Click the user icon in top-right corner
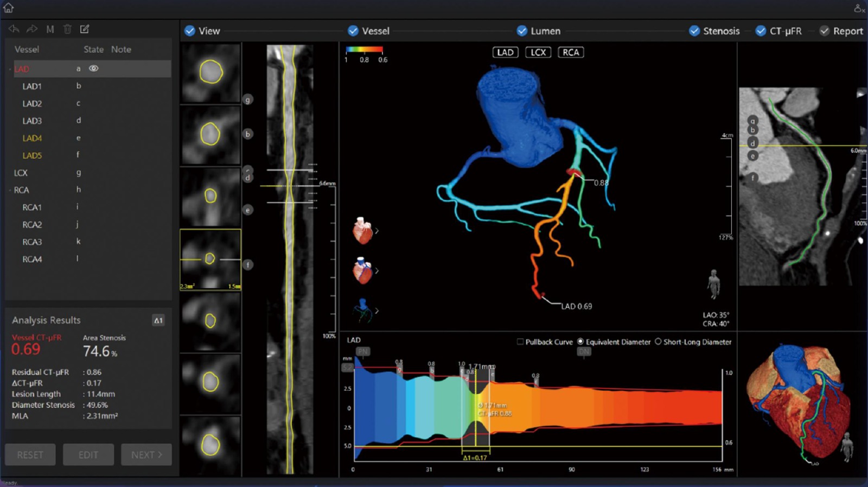The image size is (868, 487). (x=859, y=8)
